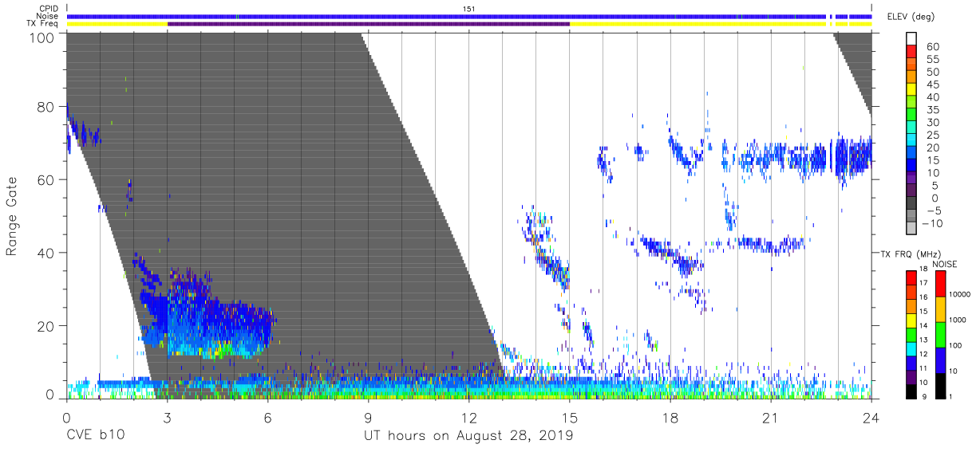The width and height of the screenshot is (980, 452).
Task: Select the black bottom swatch in TX FRQ bar
Action: click(x=911, y=390)
